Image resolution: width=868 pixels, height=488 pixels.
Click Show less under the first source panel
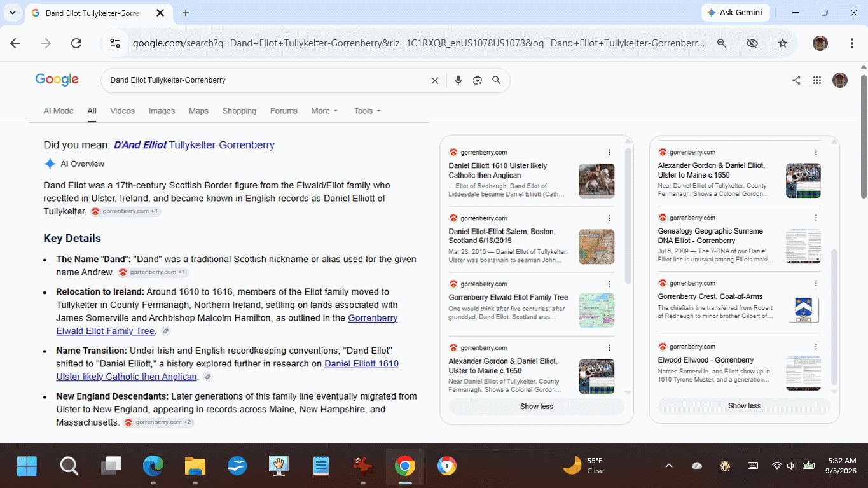coord(537,407)
